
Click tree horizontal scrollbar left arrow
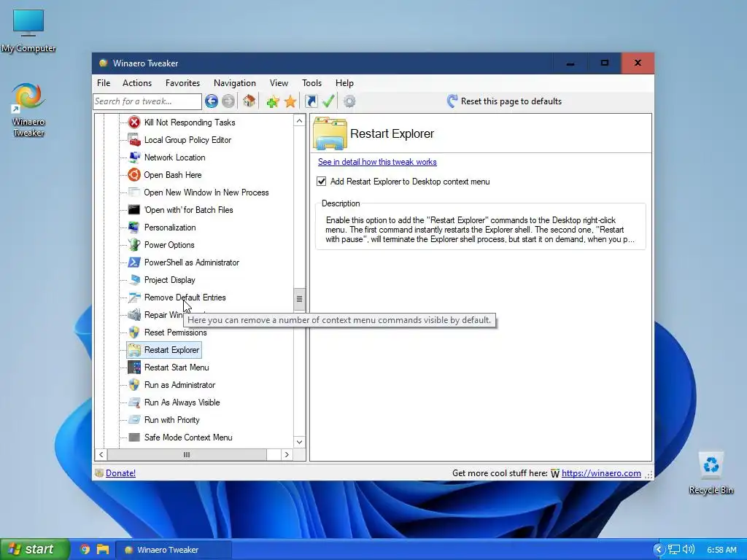click(101, 455)
